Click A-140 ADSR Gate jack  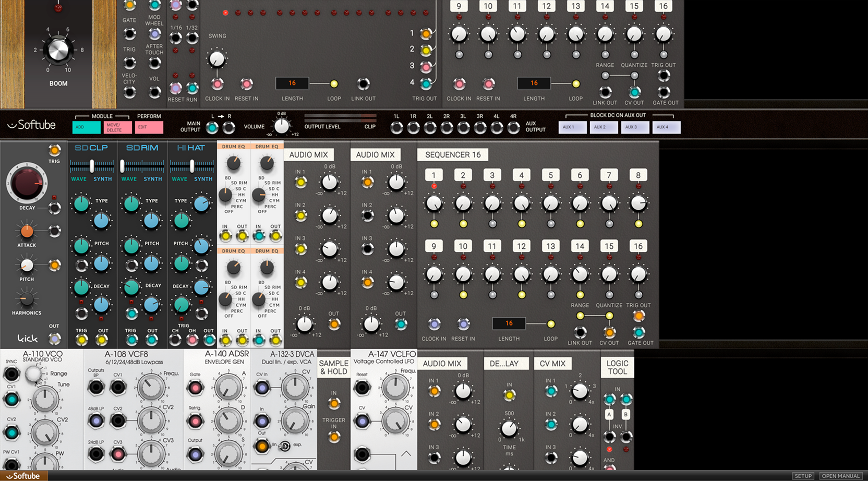coord(195,388)
